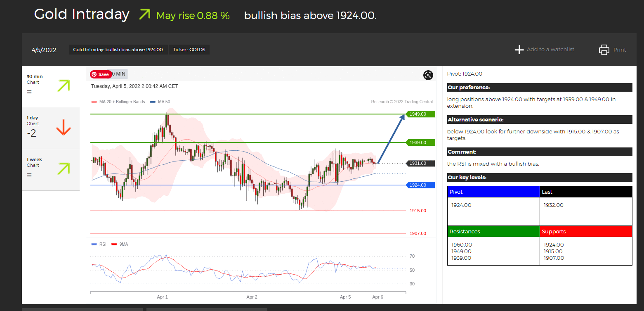Click the Comment header
The width and height of the screenshot is (644, 311).
coord(540,152)
